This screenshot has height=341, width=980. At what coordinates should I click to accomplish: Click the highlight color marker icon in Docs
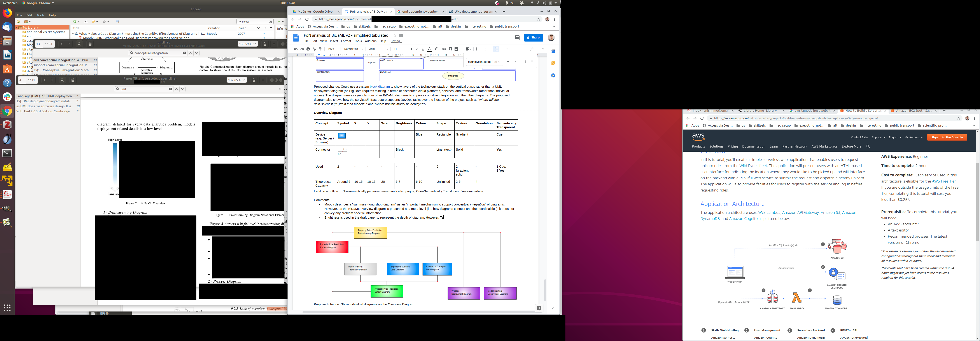[436, 49]
